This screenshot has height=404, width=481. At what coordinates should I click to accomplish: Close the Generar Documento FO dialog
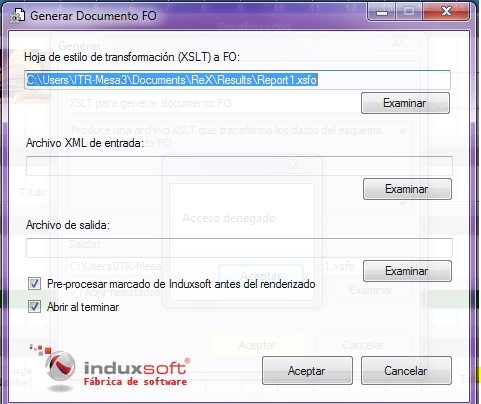point(446,13)
